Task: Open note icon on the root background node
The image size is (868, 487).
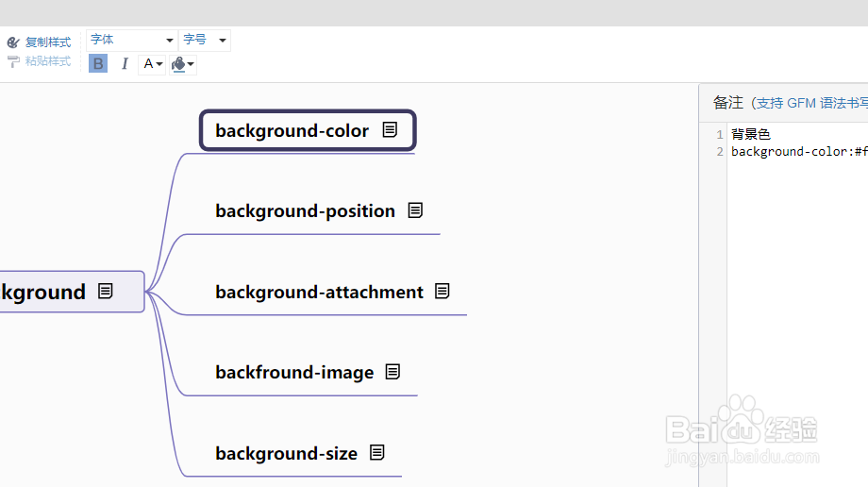Action: 106,292
